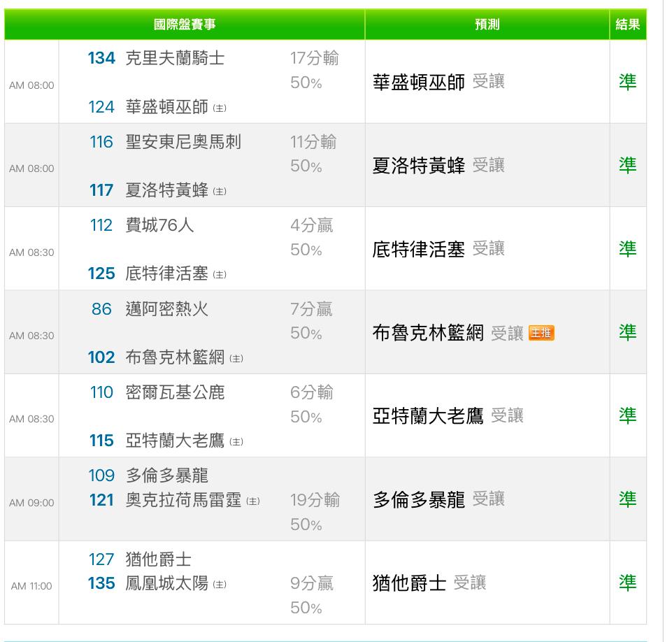The width and height of the screenshot is (672, 642).
Task: Click 夏洛特黃蜂 home team in matchup column
Action: tap(166, 190)
